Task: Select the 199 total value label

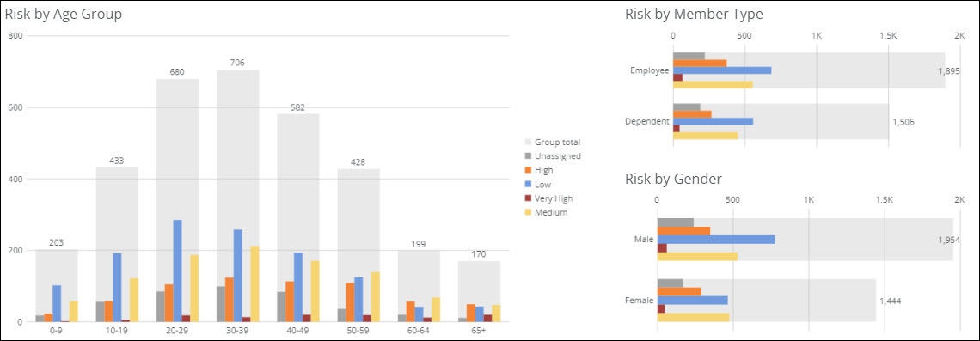Action: [x=419, y=244]
